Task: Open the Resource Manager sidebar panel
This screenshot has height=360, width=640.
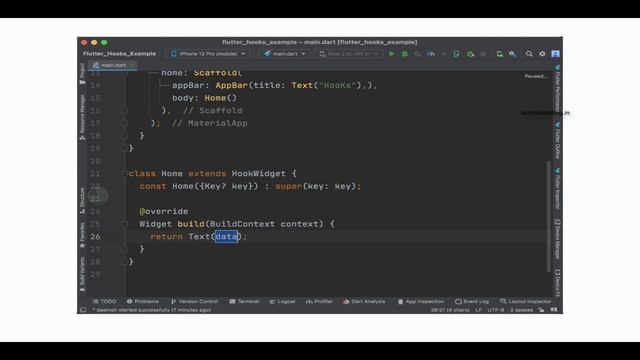Action: point(82,117)
